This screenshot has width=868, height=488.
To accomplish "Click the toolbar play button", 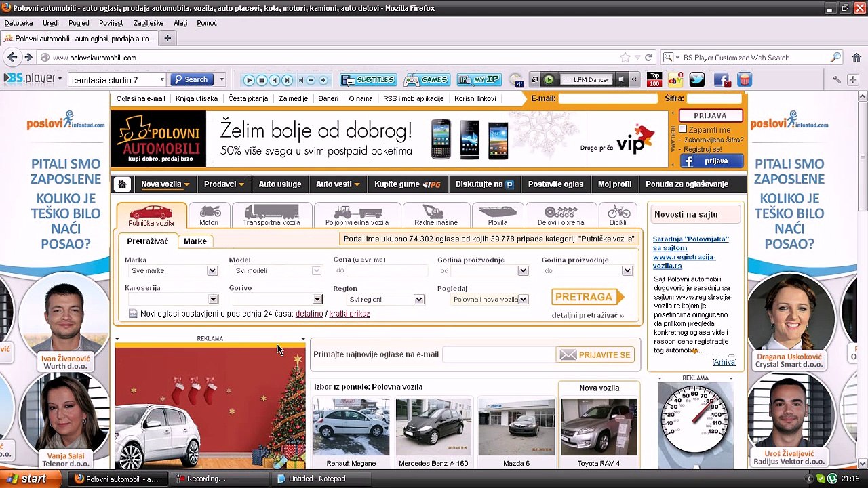I will pos(249,80).
